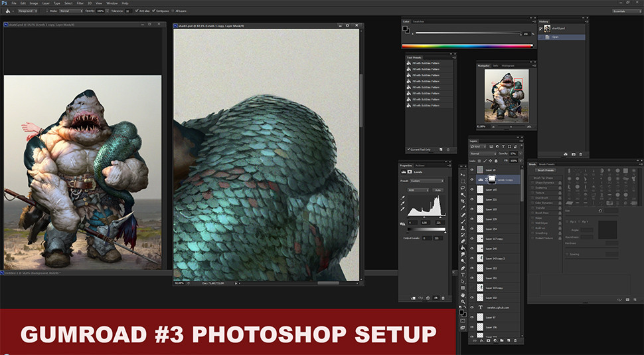Create a new group in Layers panel
Screen dimensions: 644x355
point(501,340)
